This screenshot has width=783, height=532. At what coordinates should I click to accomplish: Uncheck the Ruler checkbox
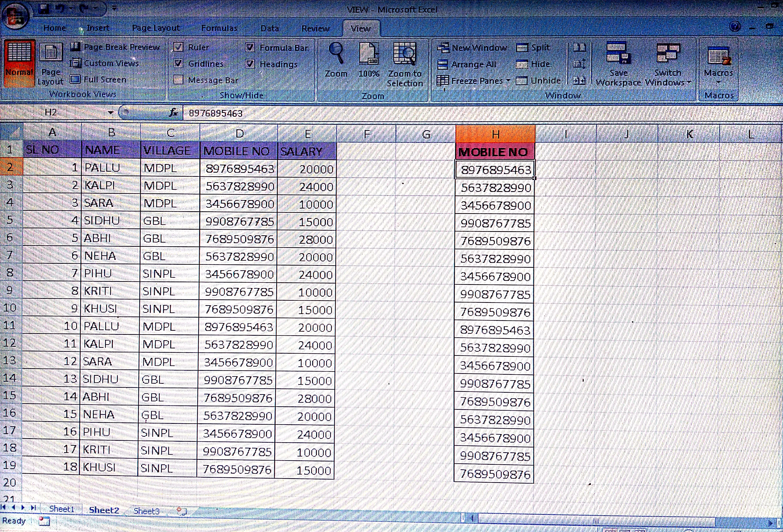(x=178, y=47)
